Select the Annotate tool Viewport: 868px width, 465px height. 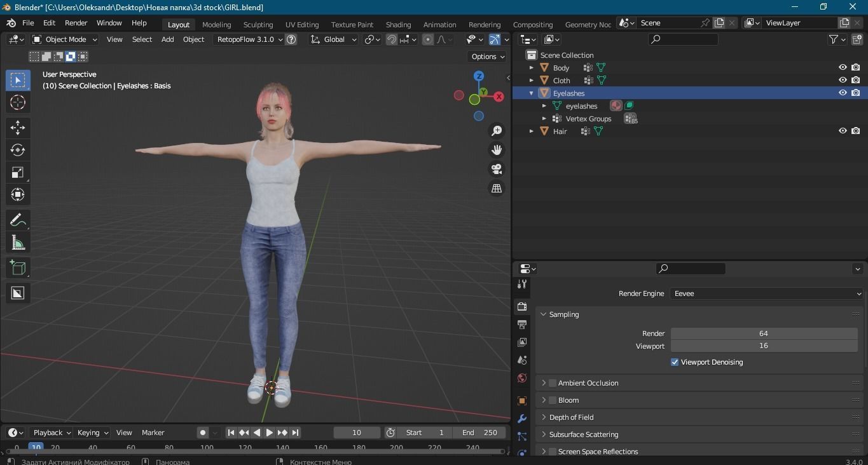(x=18, y=220)
